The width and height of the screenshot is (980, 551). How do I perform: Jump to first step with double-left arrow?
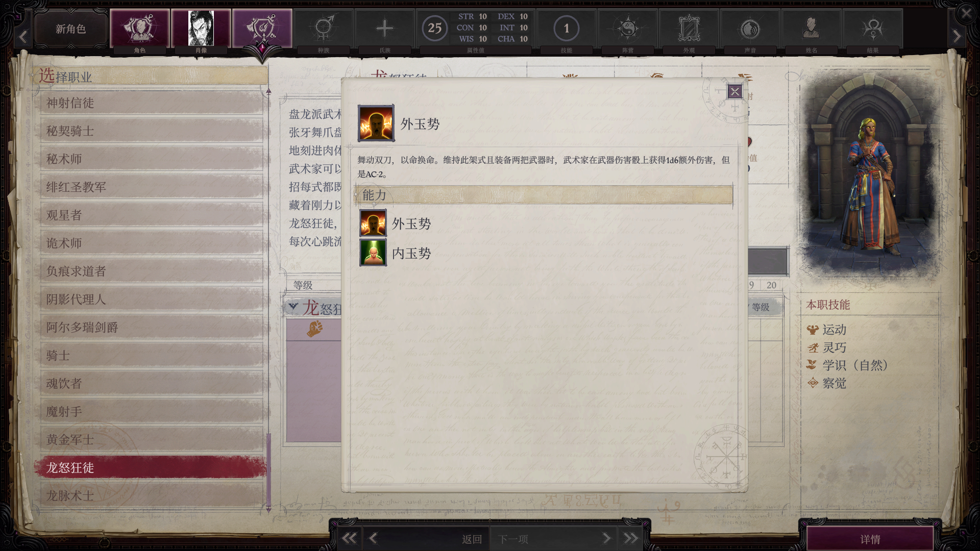click(x=349, y=538)
